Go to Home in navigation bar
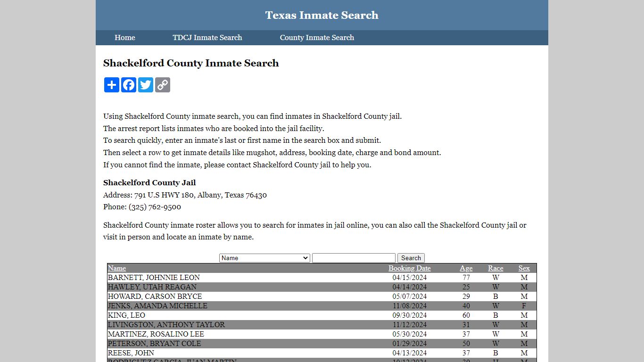 (x=125, y=38)
